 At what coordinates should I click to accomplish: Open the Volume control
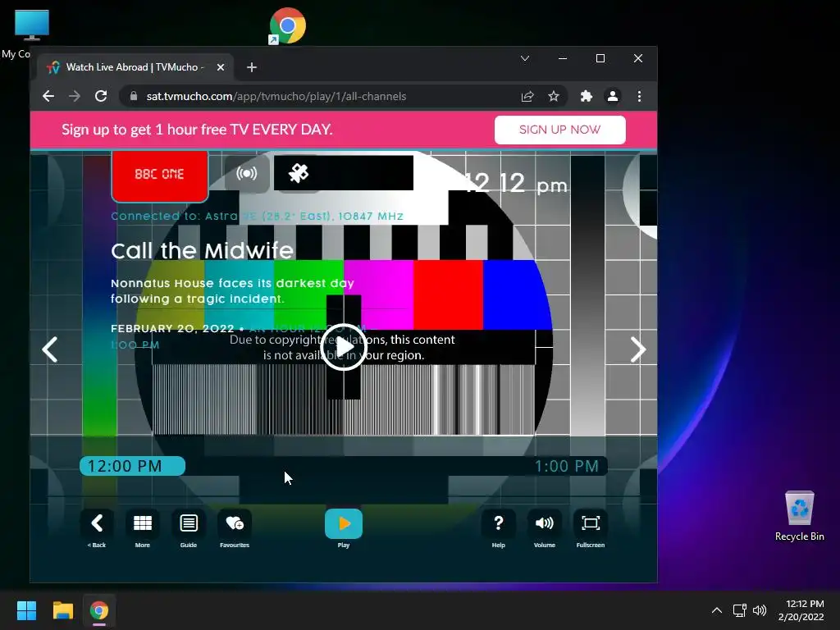545,523
